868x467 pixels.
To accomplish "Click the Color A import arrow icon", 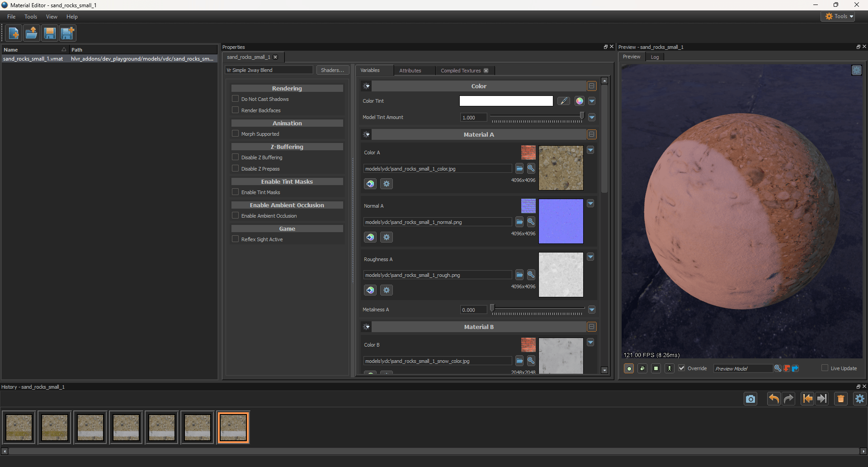I will [370, 184].
